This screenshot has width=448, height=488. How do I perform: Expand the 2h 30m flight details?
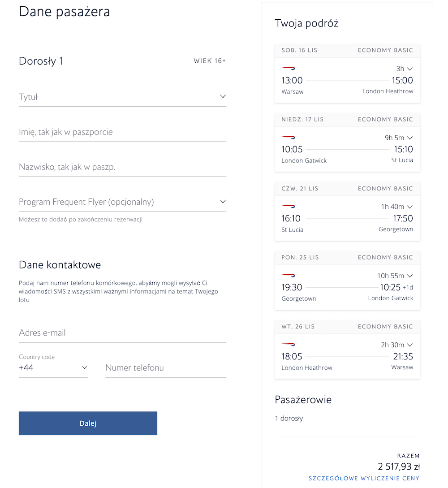tap(410, 345)
